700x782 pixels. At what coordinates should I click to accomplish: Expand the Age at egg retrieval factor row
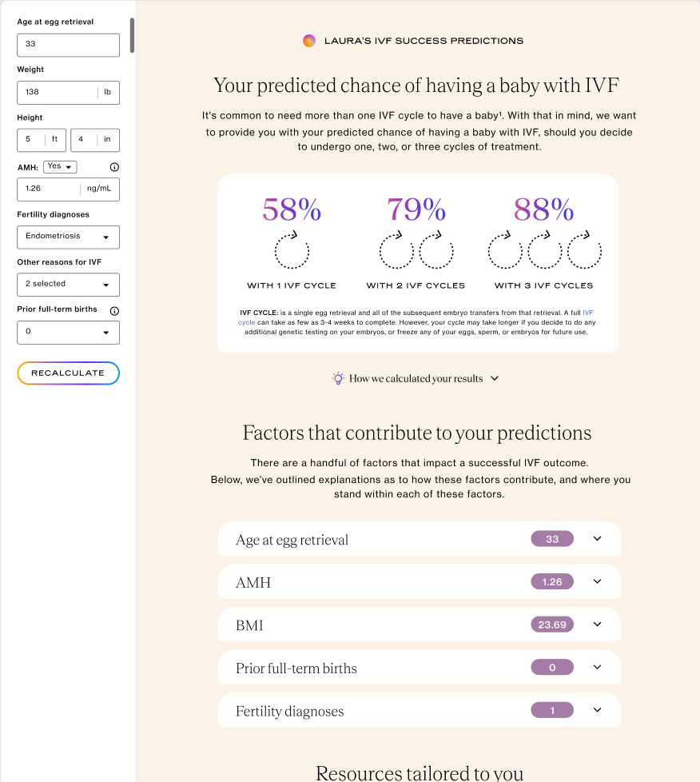[x=597, y=539]
